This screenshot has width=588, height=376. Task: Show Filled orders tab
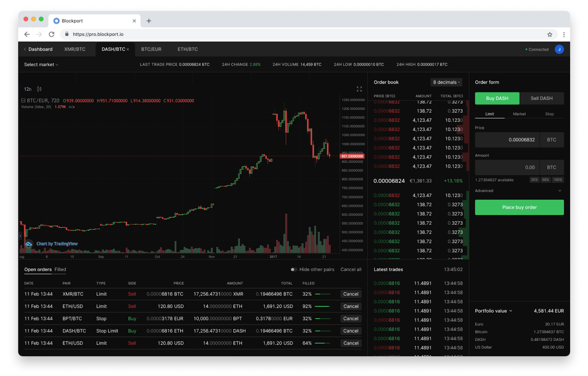click(60, 269)
